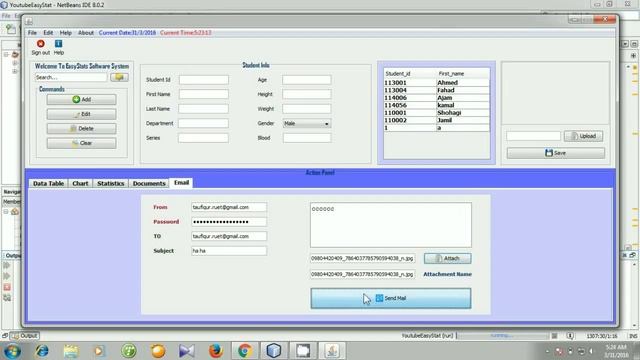Open the Edit menu
Image resolution: width=640 pixels, height=360 pixels.
(48, 33)
